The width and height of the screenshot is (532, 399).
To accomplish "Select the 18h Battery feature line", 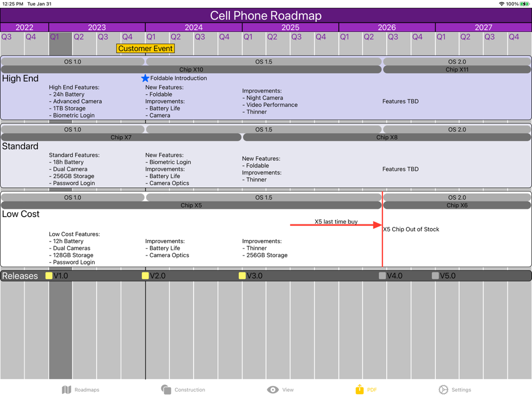I will coord(66,162).
